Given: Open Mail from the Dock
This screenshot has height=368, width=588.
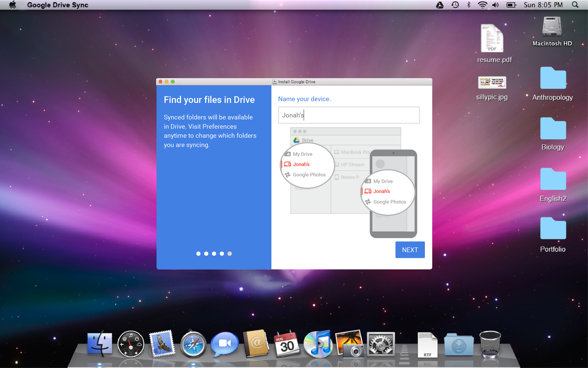Looking at the screenshot, I should coord(162,344).
